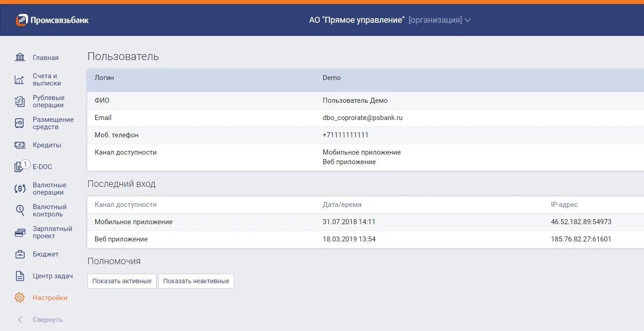Open the organization dropdown chevron
Viewport: 644px width, 331px height.
coord(467,20)
